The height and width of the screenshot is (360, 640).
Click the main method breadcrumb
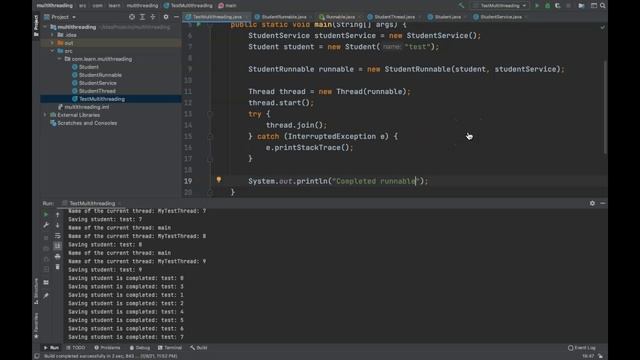click(x=227, y=6)
